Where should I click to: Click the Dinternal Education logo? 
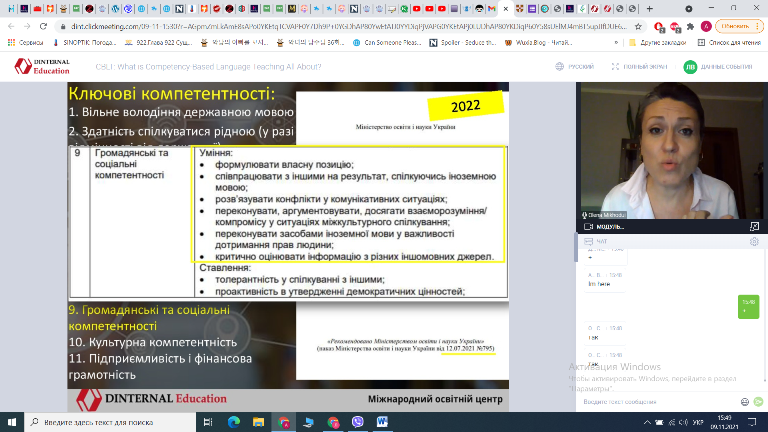click(42, 66)
